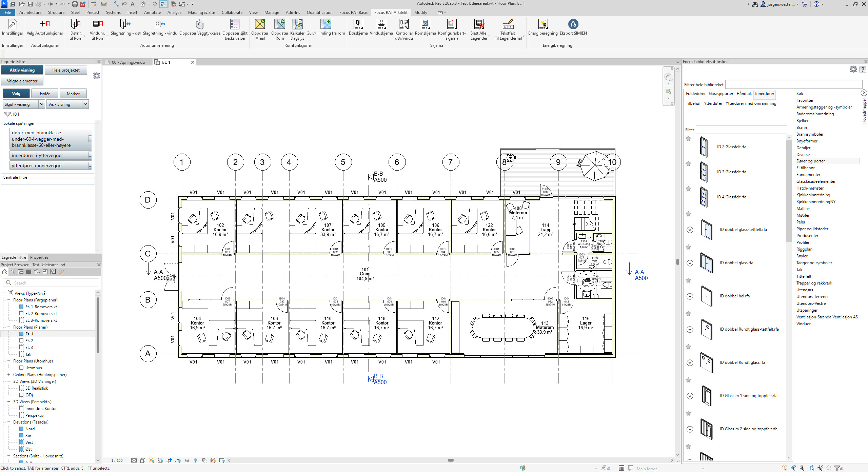Expand ID dobbel hel.rfa entry
This screenshot has height=472, width=868.
pyautogui.click(x=690, y=296)
